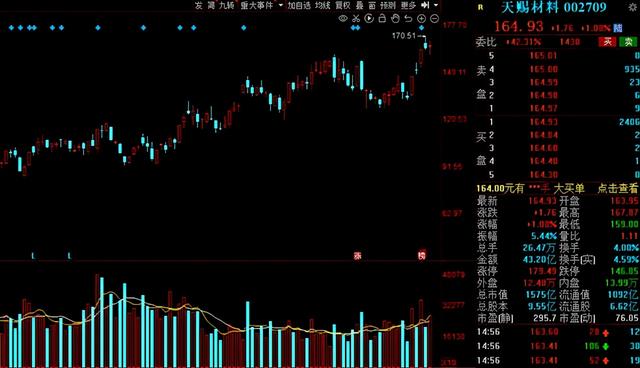Select the 复权 menu item
The image size is (640, 368).
343,5
